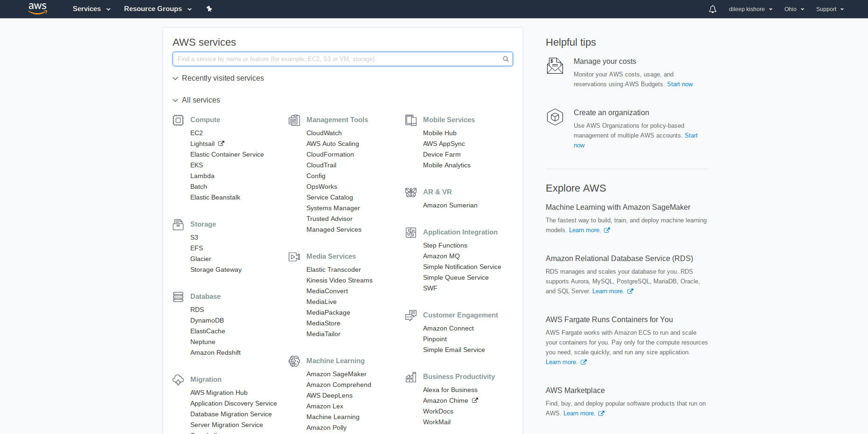This screenshot has width=868, height=434.
Task: Open the Lambda service
Action: pyautogui.click(x=202, y=176)
